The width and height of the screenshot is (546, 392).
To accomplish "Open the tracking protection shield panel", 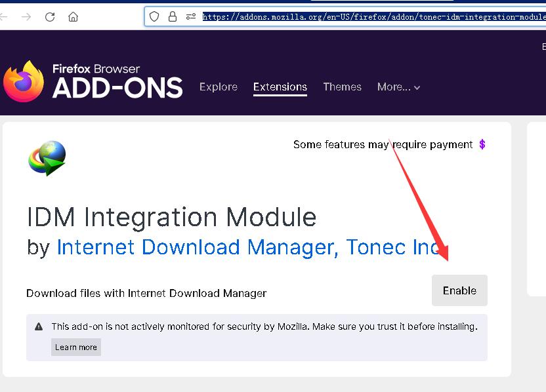I will point(154,17).
